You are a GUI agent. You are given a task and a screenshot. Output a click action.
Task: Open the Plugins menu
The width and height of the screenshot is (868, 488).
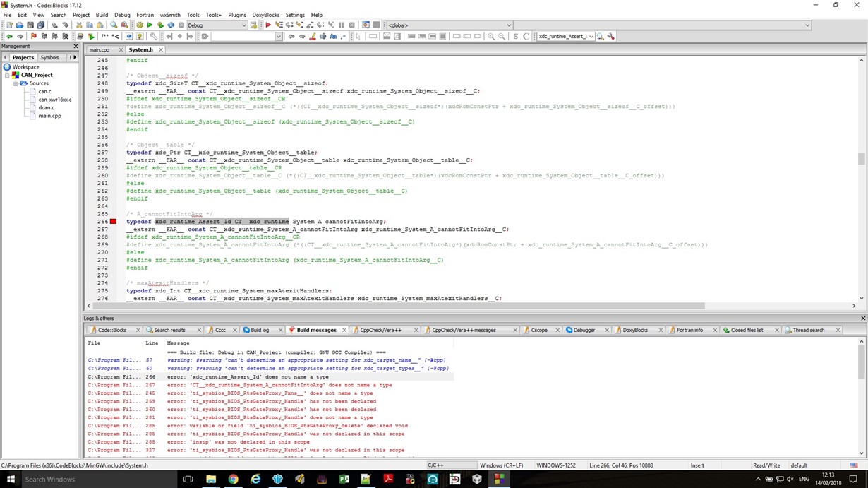coord(237,15)
